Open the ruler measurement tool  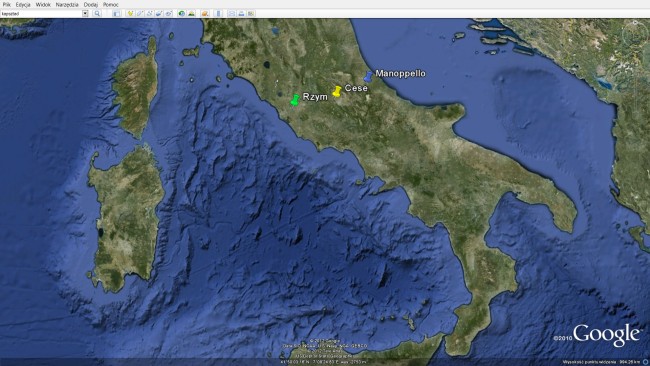tap(218, 14)
